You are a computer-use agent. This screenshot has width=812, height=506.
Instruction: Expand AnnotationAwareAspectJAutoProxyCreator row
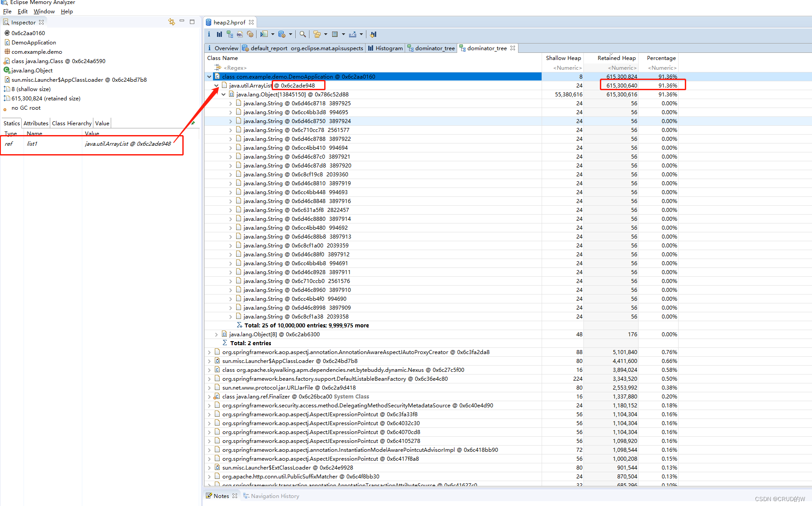click(209, 352)
